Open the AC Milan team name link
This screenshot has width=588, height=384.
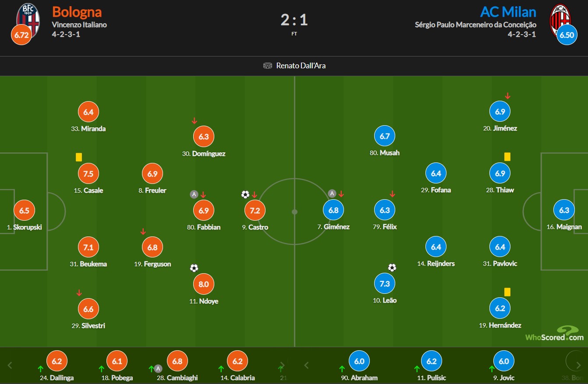[508, 11]
